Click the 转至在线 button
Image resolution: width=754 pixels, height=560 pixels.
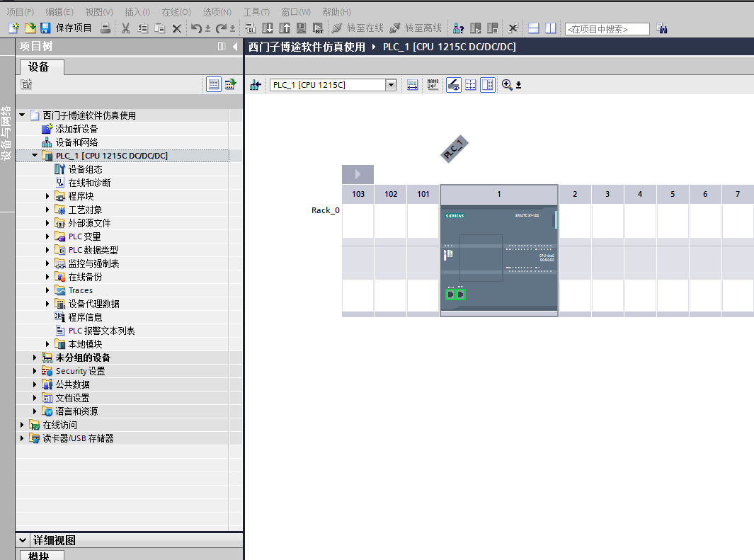pyautogui.click(x=358, y=28)
